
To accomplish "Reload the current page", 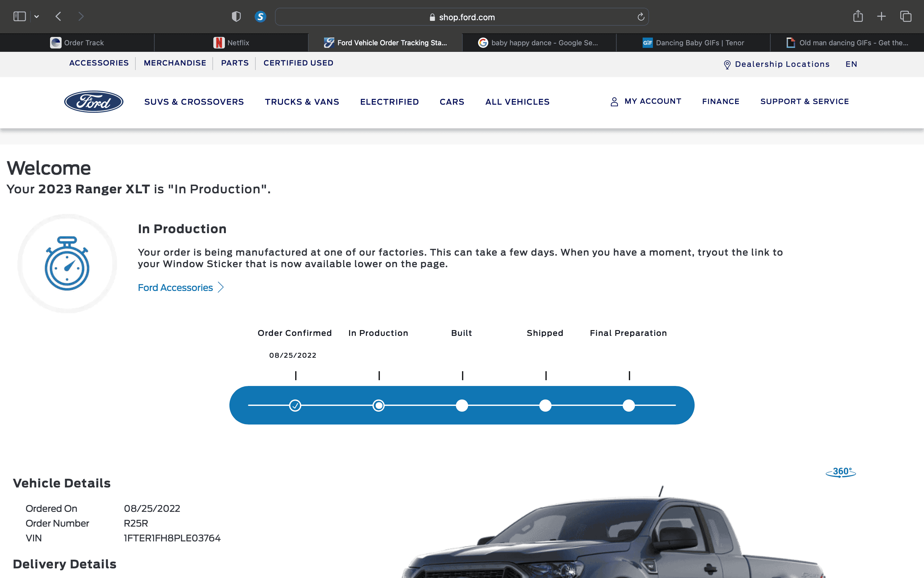I will [641, 17].
